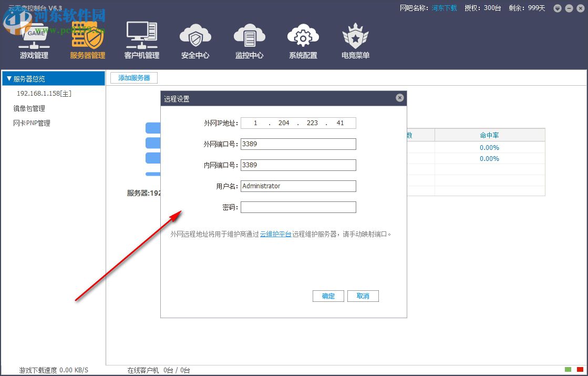Select the 服务器管理 server management icon
The height and width of the screenshot is (376, 588).
tap(88, 39)
